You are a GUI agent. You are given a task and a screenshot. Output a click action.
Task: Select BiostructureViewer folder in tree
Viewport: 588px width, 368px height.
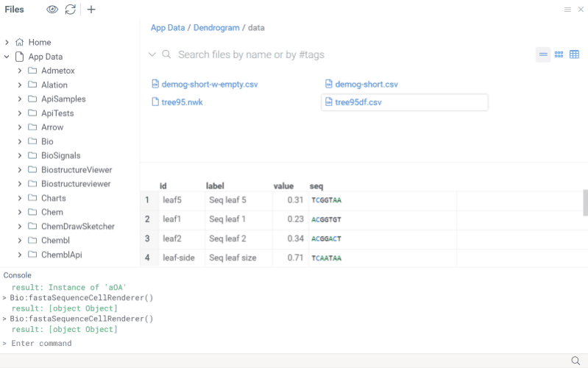click(x=77, y=170)
